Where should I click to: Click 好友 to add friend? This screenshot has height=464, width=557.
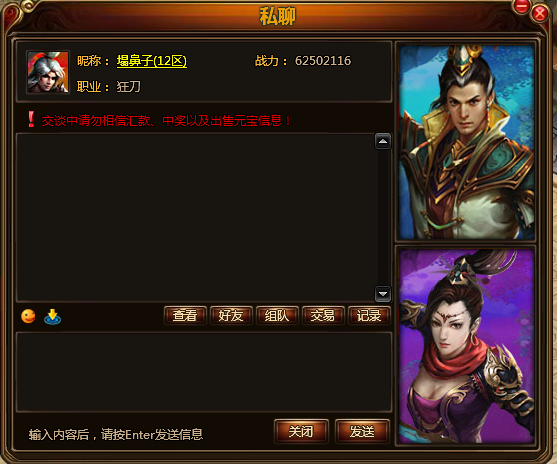point(231,315)
